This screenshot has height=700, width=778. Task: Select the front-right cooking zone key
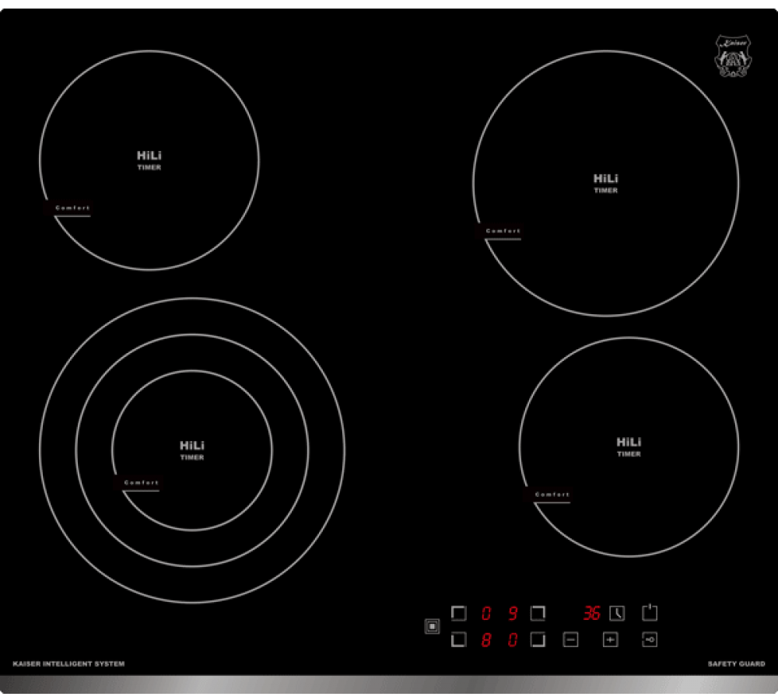coord(538,639)
